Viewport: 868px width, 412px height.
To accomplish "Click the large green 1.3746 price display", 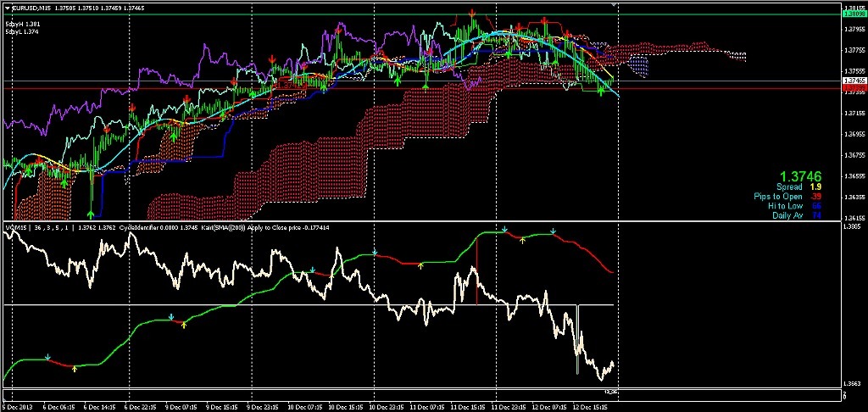I will point(800,175).
